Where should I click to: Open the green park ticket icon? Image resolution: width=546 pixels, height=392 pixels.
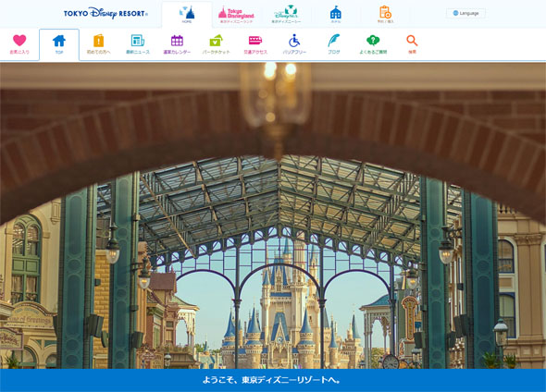(x=216, y=44)
